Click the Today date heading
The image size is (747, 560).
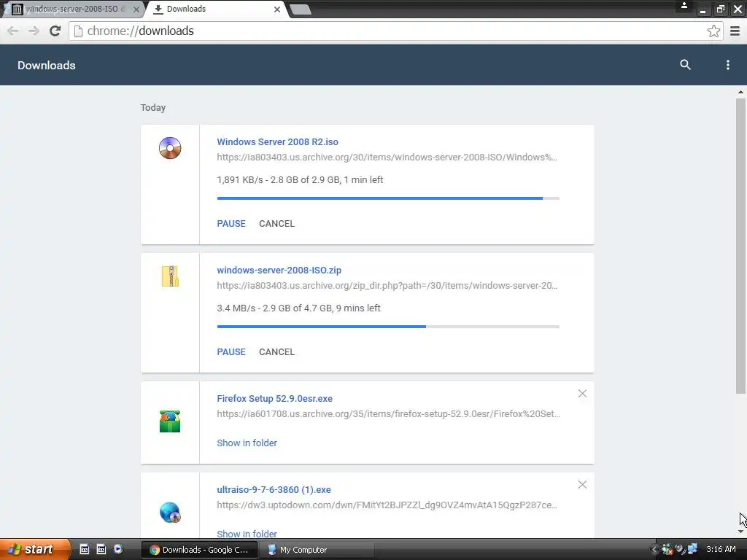pos(153,108)
